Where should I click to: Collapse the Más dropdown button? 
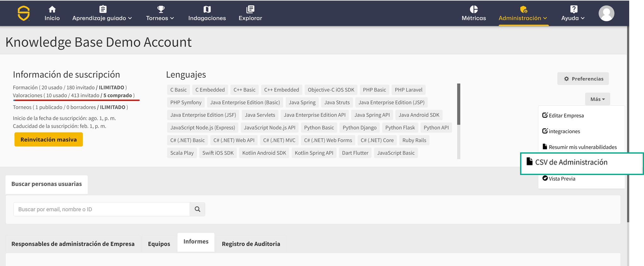597,99
